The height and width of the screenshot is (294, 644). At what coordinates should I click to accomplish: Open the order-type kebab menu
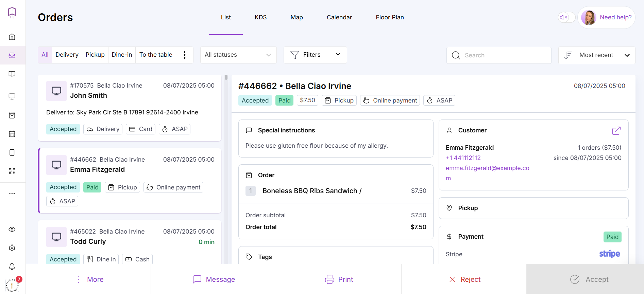pyautogui.click(x=185, y=55)
